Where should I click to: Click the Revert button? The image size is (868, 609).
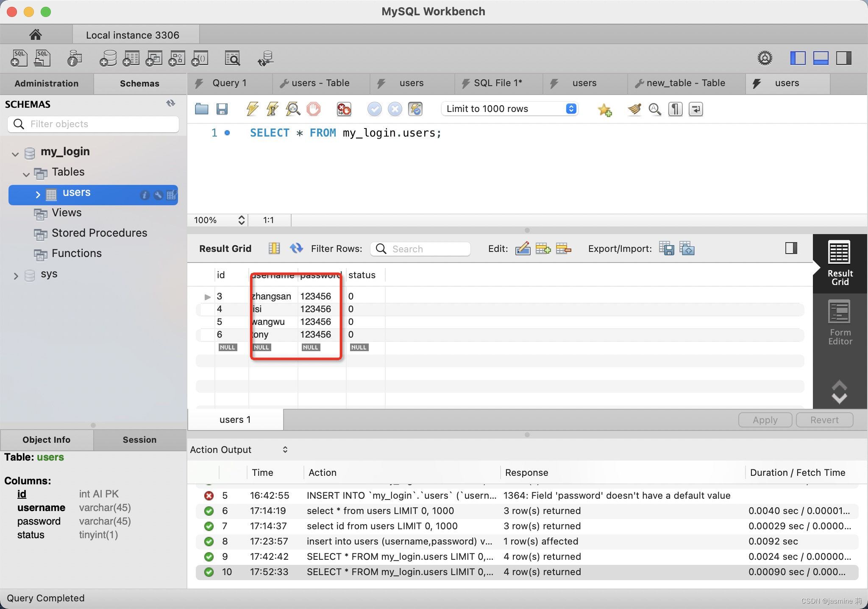coord(824,420)
